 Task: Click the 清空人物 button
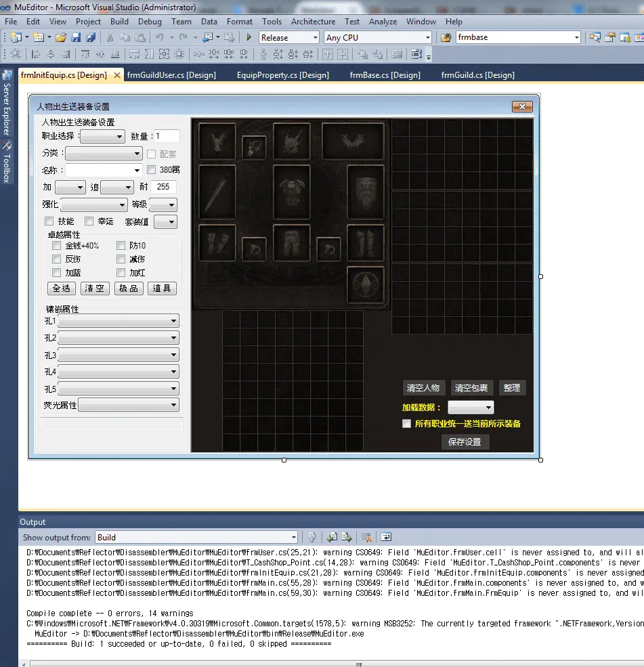coord(423,387)
